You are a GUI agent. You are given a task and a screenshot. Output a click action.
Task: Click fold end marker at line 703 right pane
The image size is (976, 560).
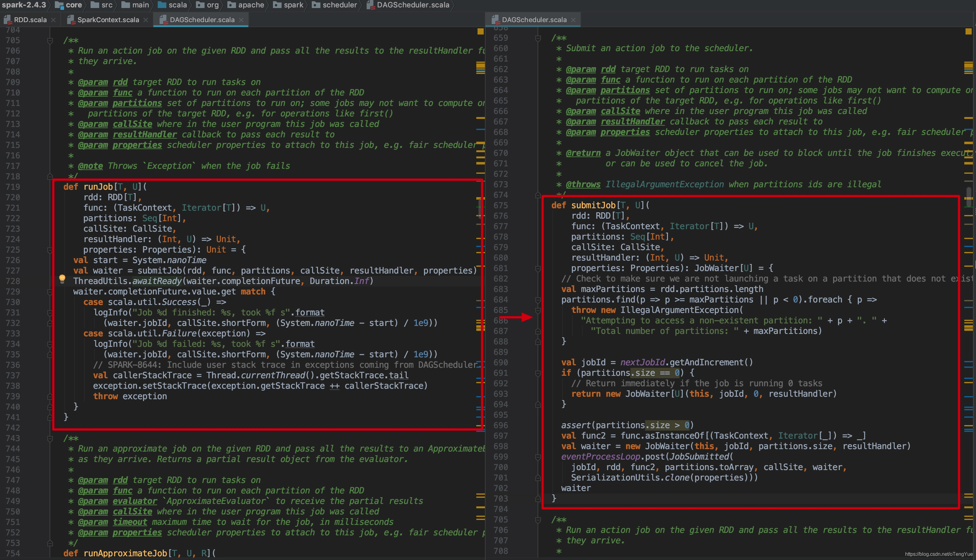pyautogui.click(x=538, y=499)
